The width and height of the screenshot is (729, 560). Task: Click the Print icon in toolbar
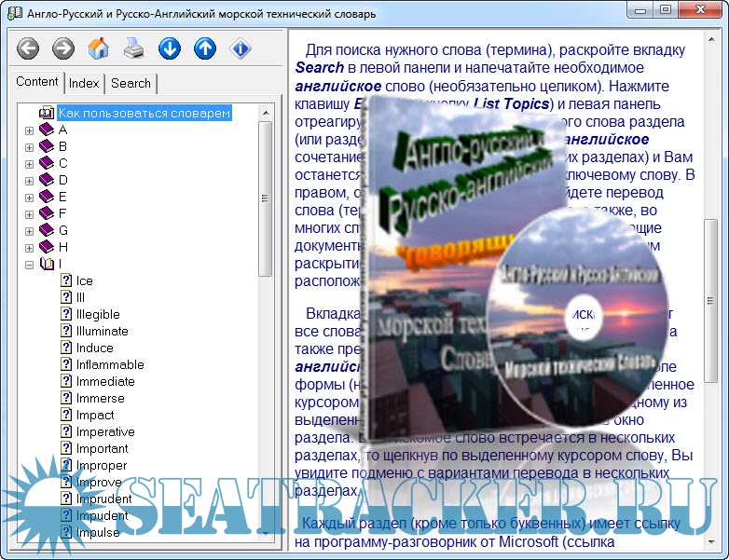(x=134, y=48)
